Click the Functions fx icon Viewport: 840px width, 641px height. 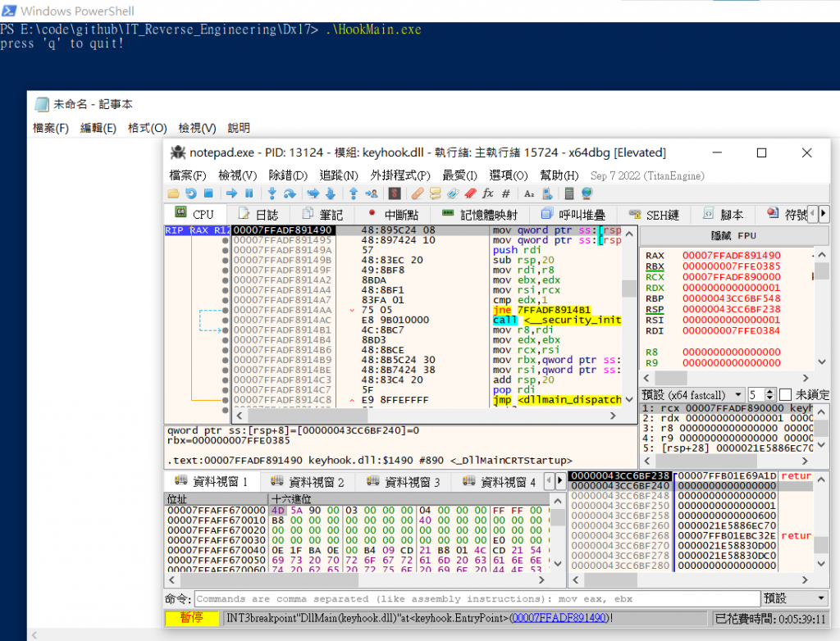[x=488, y=193]
